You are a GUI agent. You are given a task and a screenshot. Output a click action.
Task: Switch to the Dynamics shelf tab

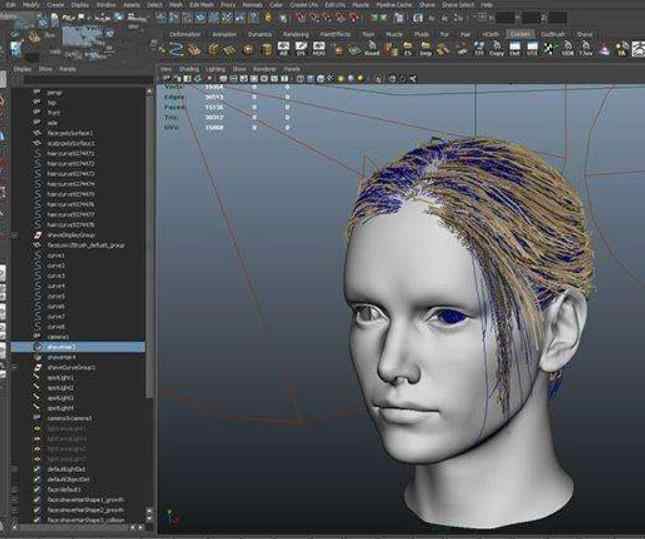[x=259, y=34]
